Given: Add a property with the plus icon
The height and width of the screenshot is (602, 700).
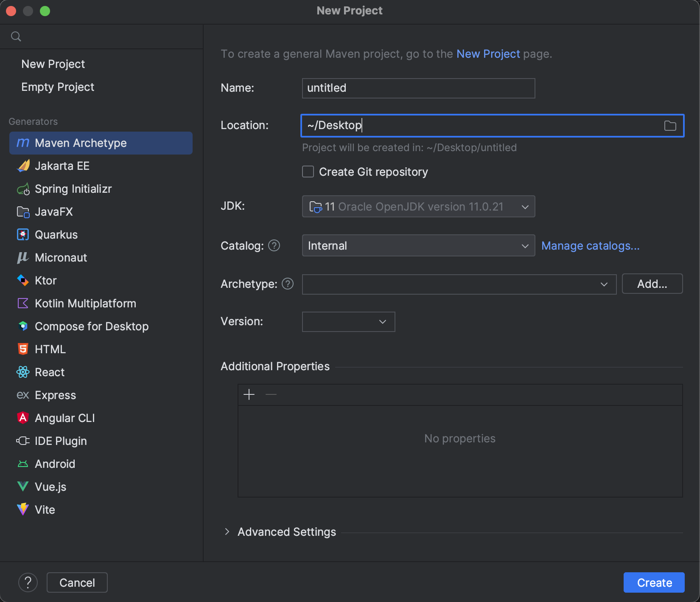Looking at the screenshot, I should click(249, 395).
